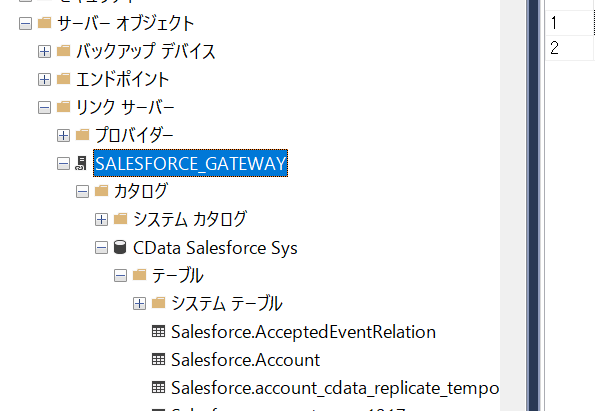Expand the システム カタログ folder

[x=101, y=219]
